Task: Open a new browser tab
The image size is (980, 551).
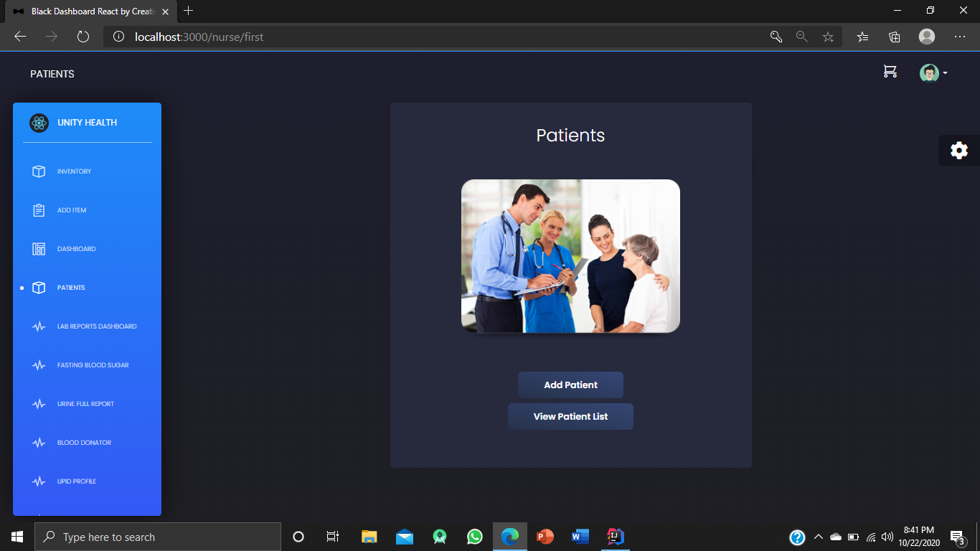Action: point(189,11)
